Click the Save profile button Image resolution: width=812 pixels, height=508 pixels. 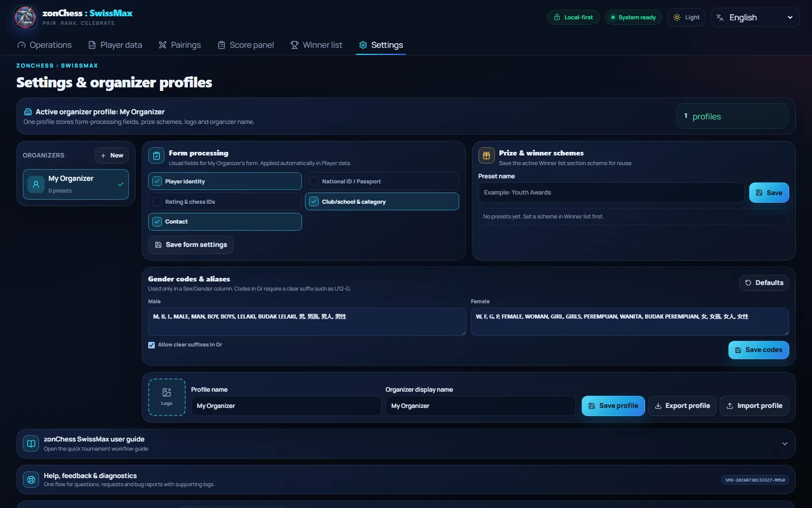click(613, 406)
